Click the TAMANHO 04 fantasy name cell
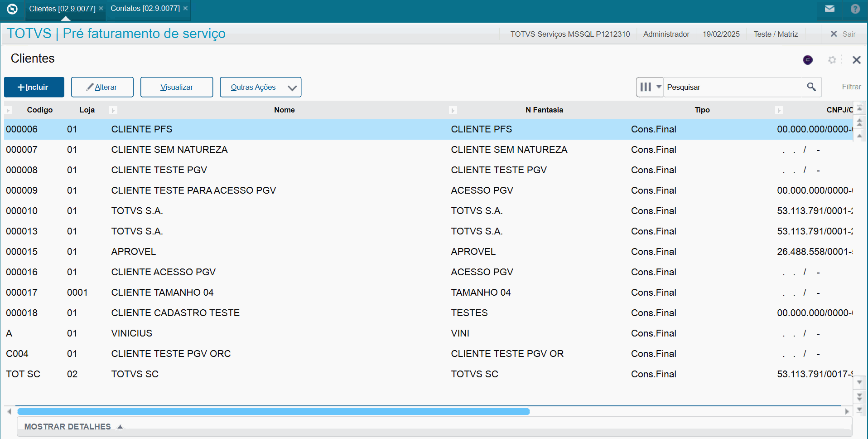Viewport: 868px width, 439px height. tap(481, 293)
